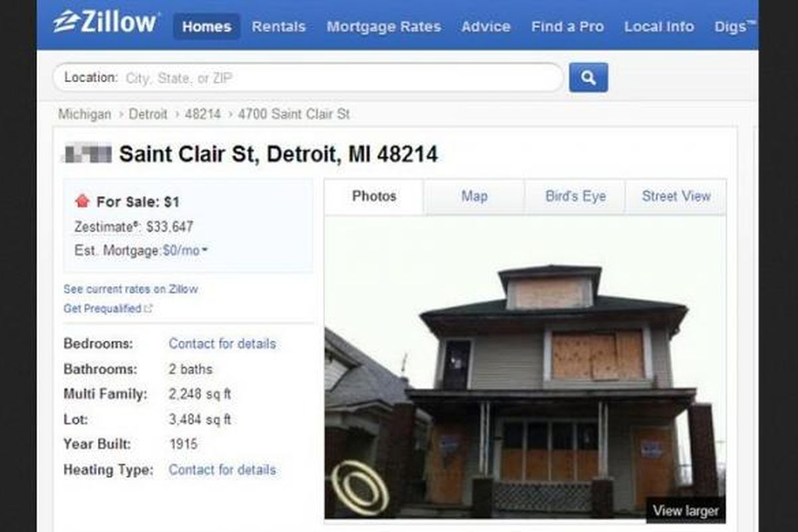Open the Rentals menu item
This screenshot has height=532, width=798.
point(279,27)
